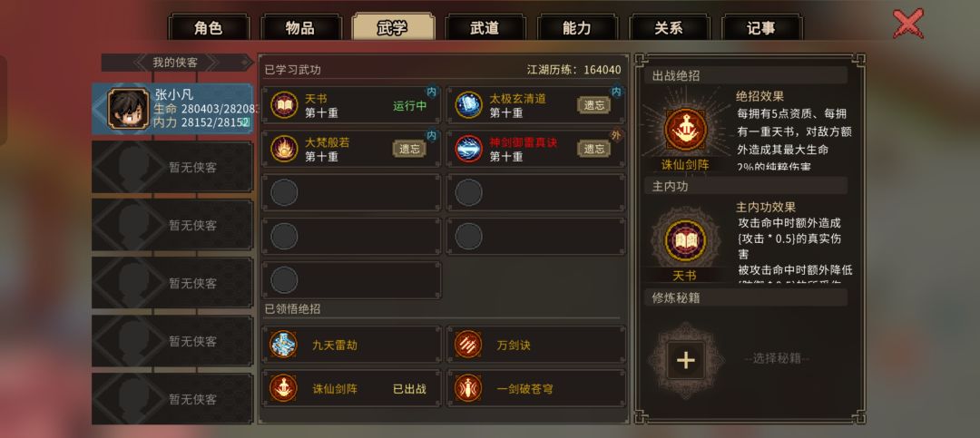980x438 pixels.
Task: Click the 天书 main inner skill emblem
Action: [x=686, y=241]
